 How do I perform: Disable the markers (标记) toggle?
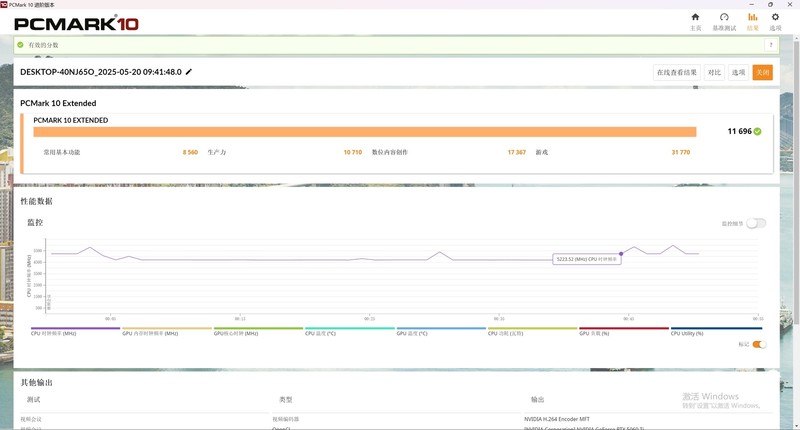759,344
